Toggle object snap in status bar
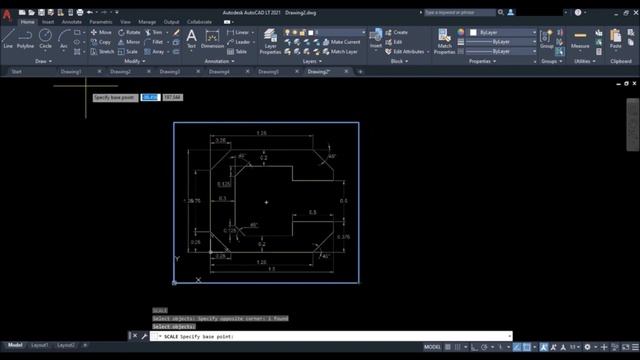 [527, 347]
